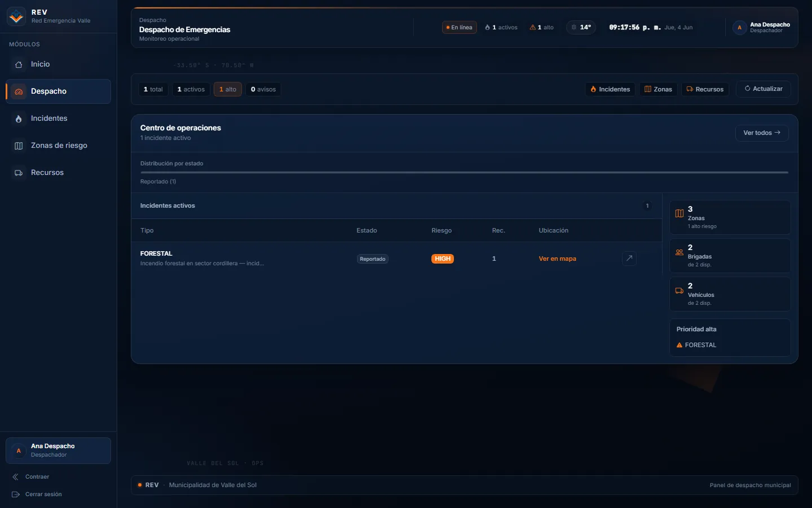Click the flame icon beside sidebar Incidentes

pos(19,119)
